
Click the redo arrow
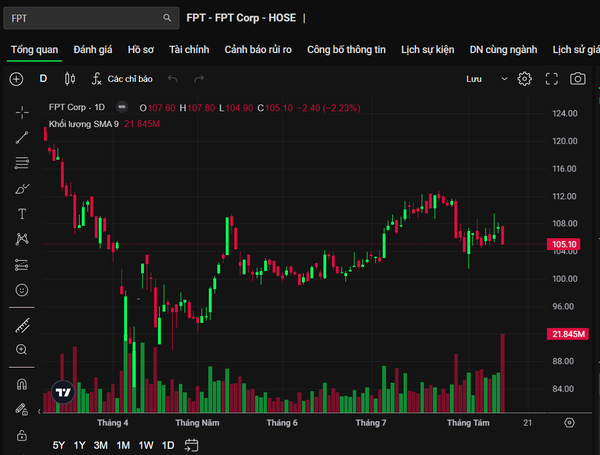[199, 79]
